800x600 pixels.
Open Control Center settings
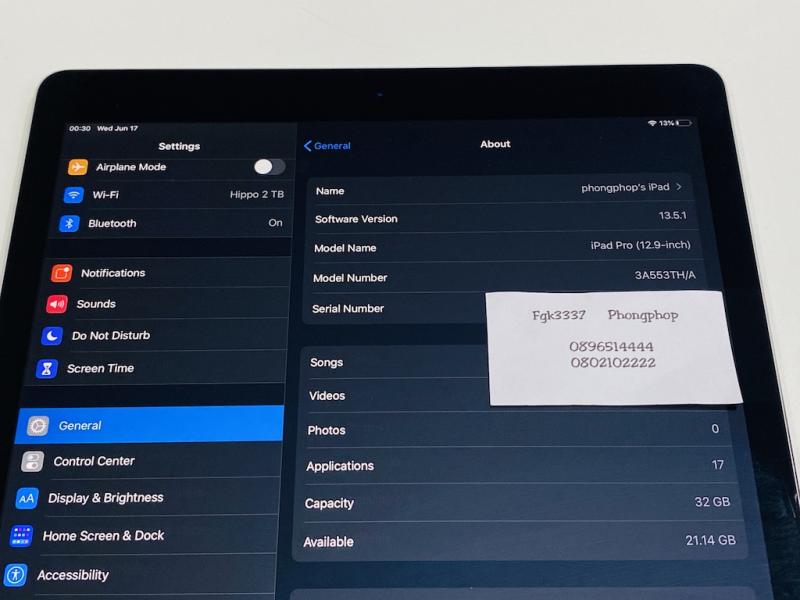(x=147, y=461)
